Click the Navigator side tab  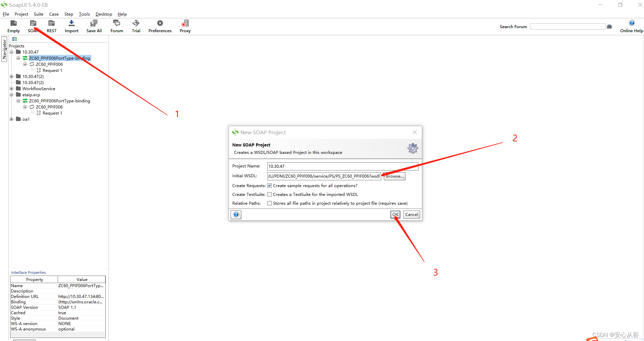point(4,49)
